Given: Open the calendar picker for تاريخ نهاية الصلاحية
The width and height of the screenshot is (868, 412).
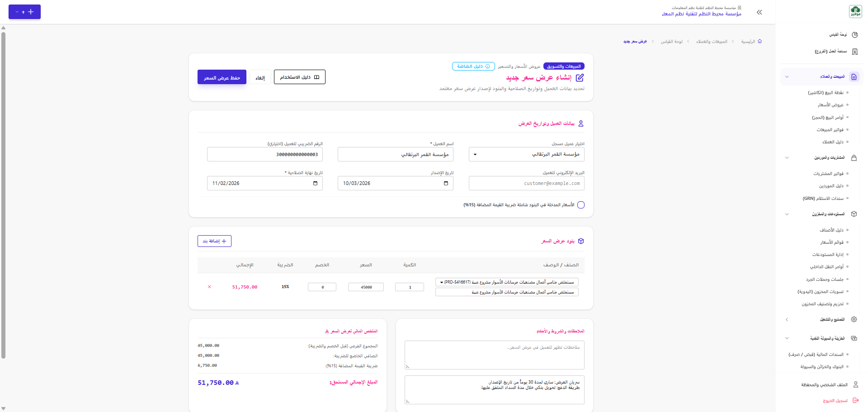Looking at the screenshot, I should 315,183.
